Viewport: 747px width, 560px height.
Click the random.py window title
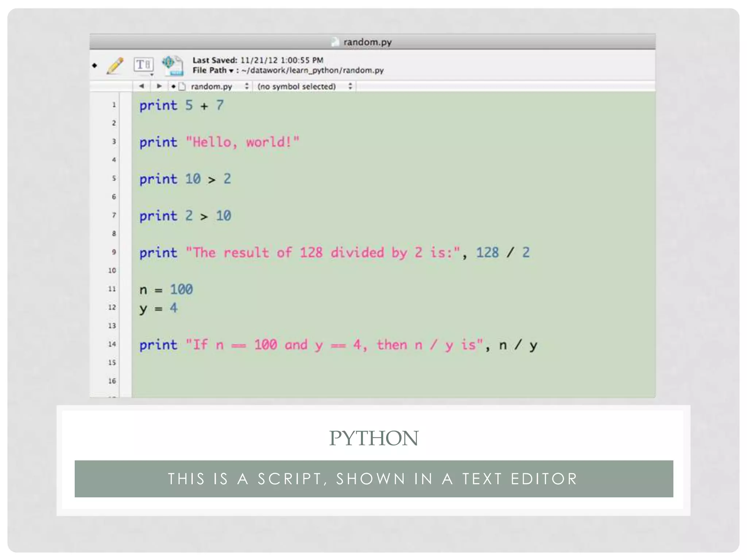367,42
